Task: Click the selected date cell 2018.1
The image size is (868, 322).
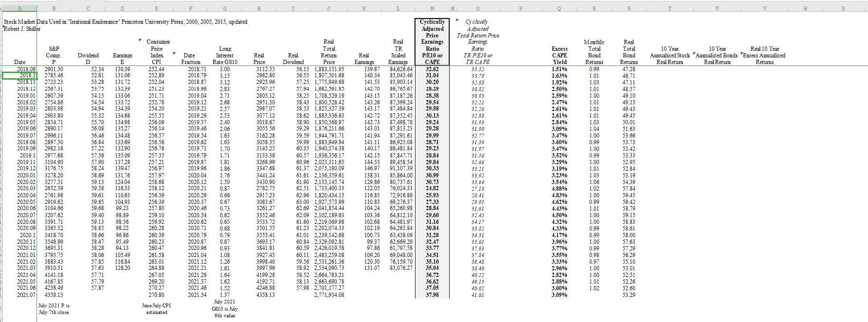Action: coord(19,75)
